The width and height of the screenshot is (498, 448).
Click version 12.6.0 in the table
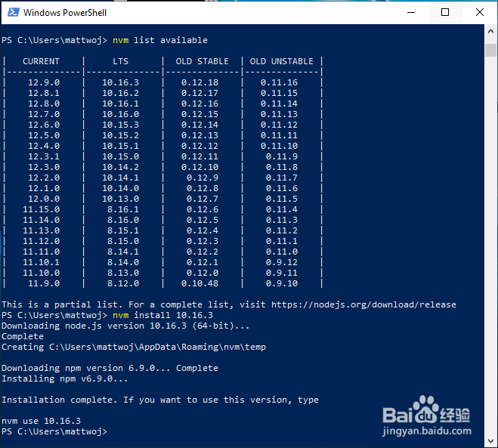point(44,125)
